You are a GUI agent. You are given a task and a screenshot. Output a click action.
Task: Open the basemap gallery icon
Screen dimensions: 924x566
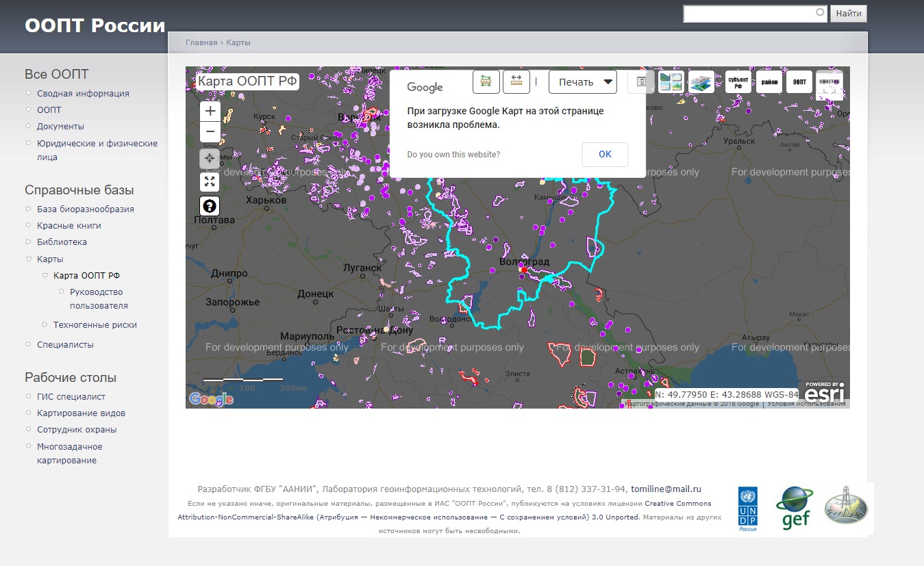click(671, 82)
